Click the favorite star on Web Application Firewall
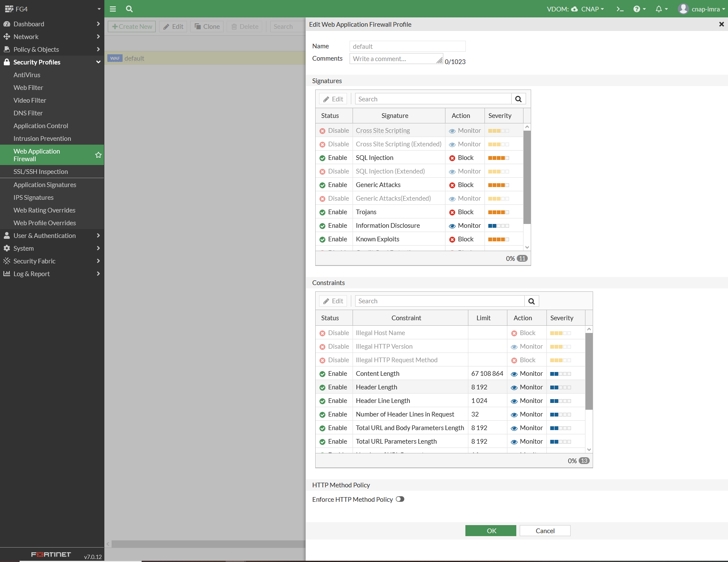This screenshot has height=562, width=728. point(98,155)
